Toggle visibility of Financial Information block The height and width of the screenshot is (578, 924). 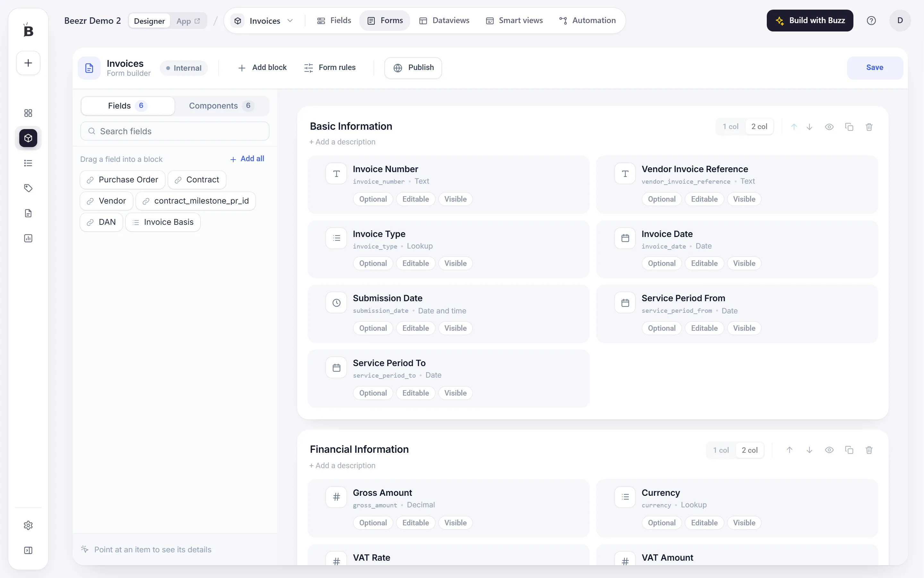829,450
